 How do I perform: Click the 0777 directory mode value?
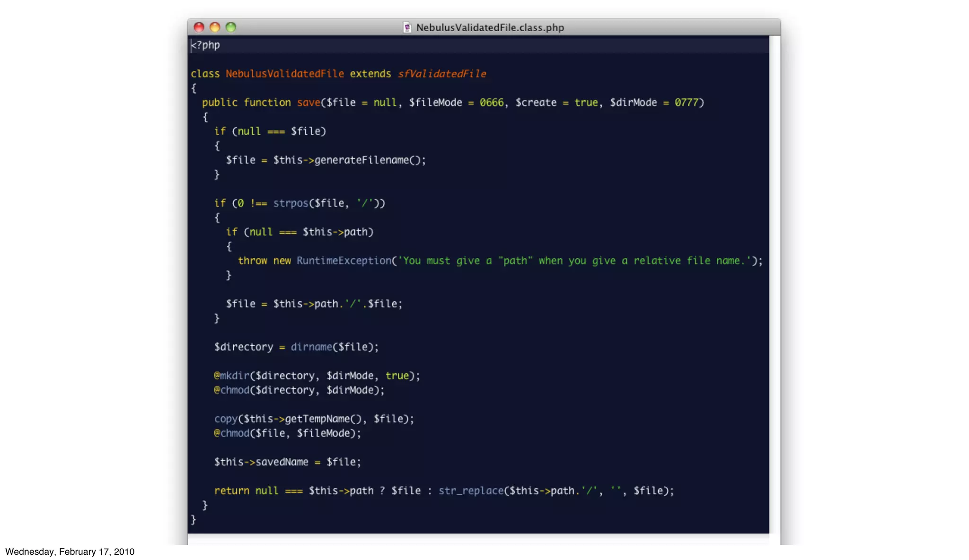tap(686, 103)
